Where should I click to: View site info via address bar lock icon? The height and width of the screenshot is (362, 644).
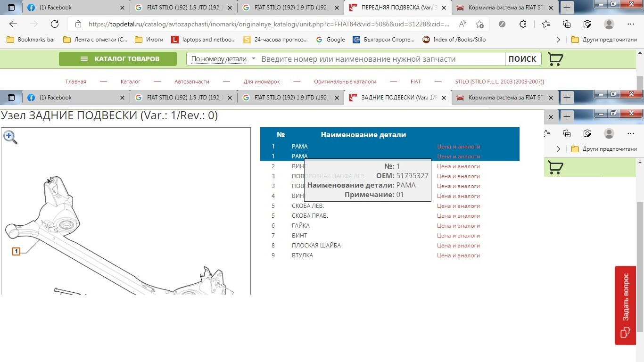[77, 24]
